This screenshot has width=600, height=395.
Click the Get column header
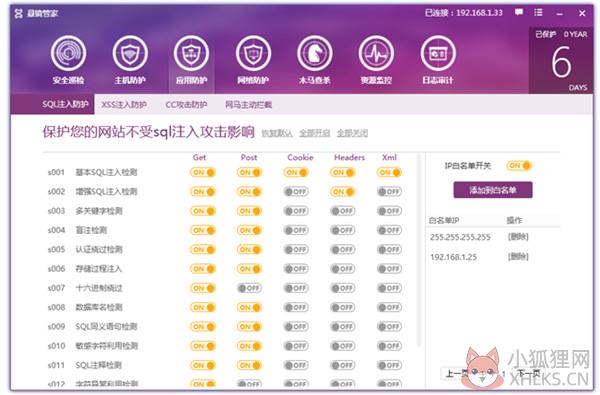[199, 157]
